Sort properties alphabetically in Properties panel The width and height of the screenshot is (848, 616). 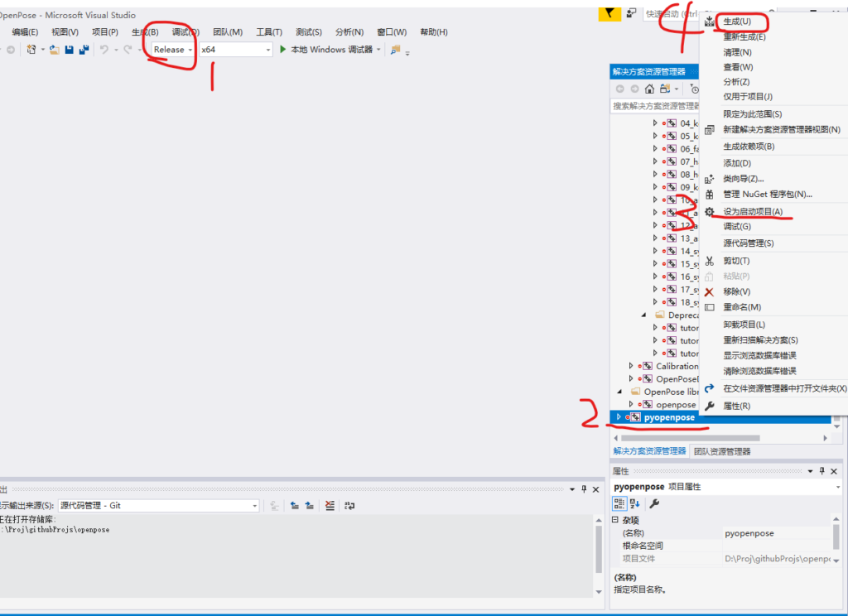point(634,503)
